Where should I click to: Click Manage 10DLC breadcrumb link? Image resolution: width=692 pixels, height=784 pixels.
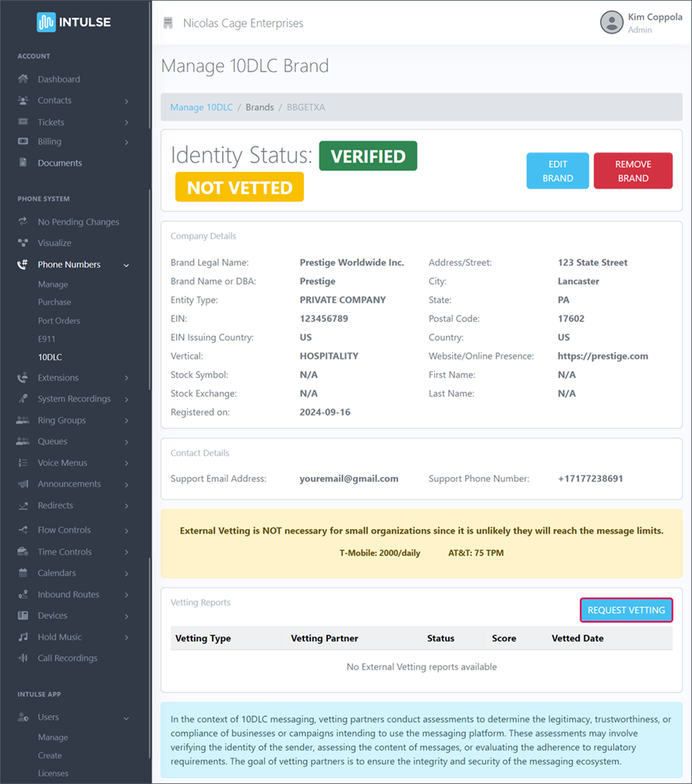(x=201, y=108)
